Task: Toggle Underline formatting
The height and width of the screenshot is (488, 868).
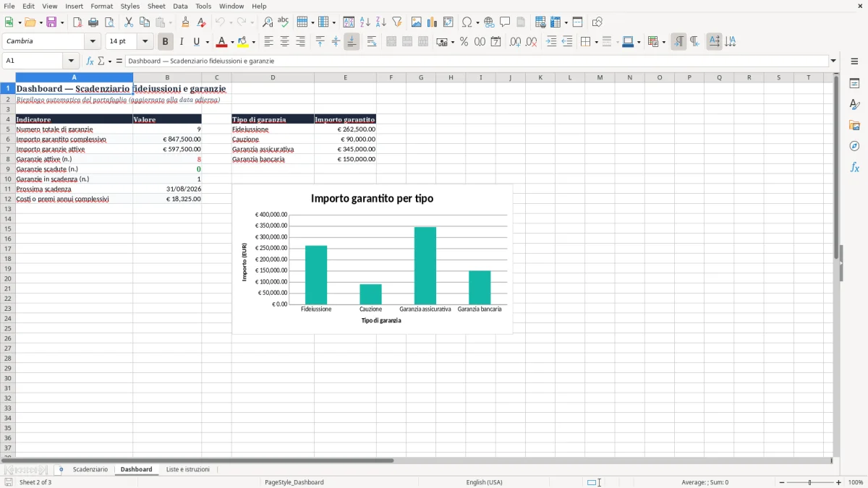Action: pos(196,42)
